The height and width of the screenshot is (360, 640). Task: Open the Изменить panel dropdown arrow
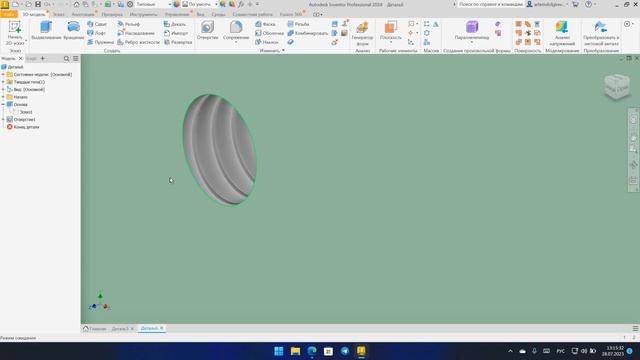click(283, 51)
